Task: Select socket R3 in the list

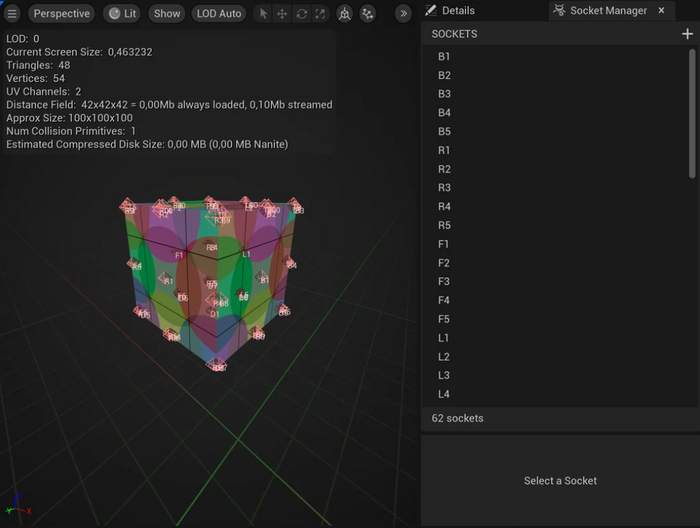Action: tap(444, 188)
